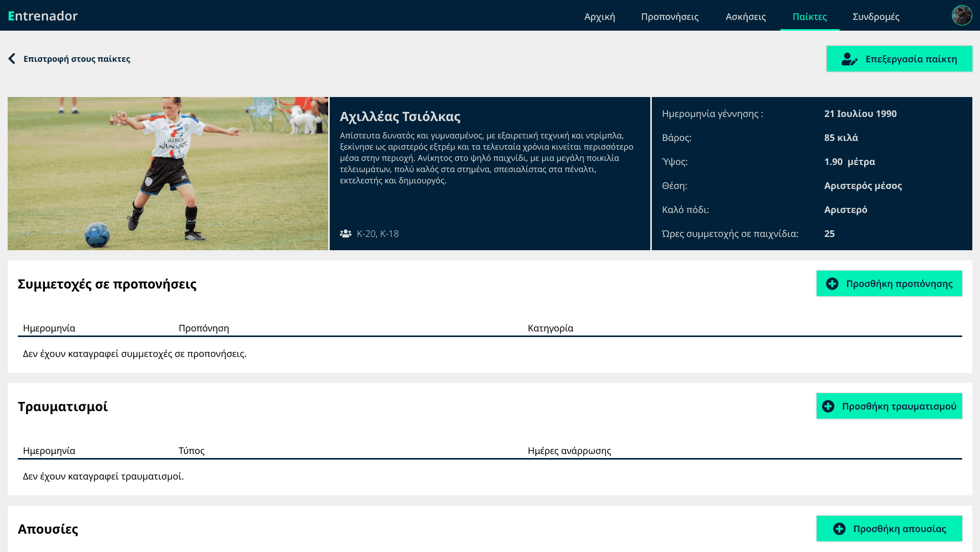The width and height of the screenshot is (980, 552).
Task: Click the Τύπος column header
Action: coord(191,450)
